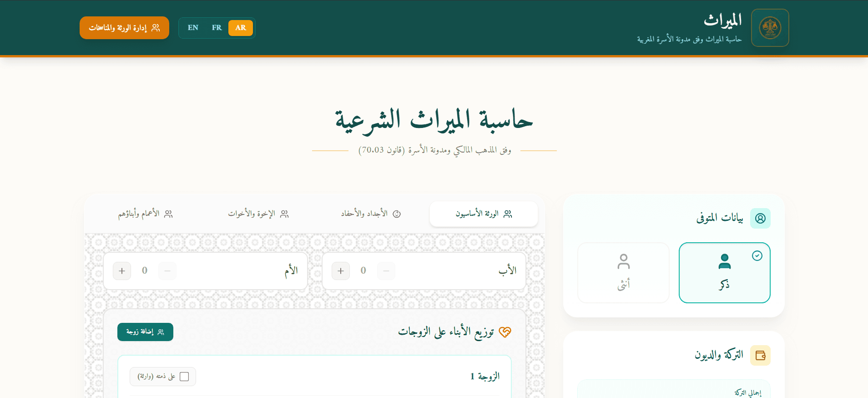This screenshot has width=868, height=398.
Task: Click the face icon in الأجداد والأحفاد tab
Action: (397, 214)
